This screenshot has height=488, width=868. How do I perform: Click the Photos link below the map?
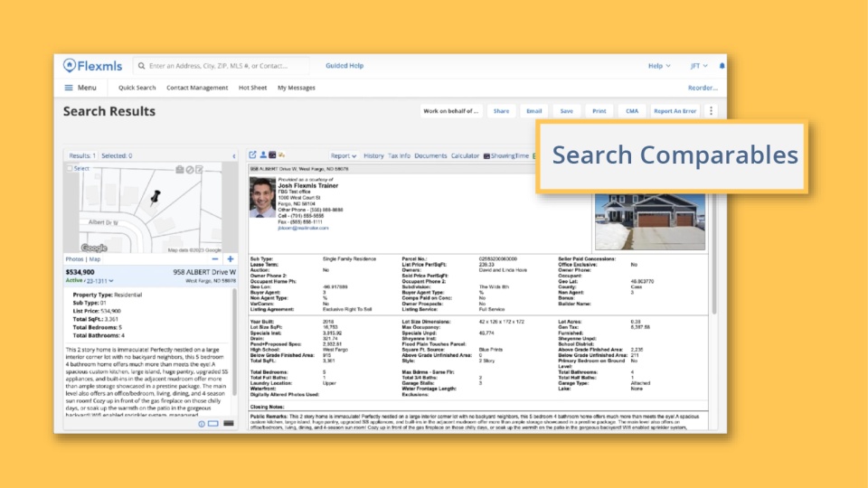(74, 259)
